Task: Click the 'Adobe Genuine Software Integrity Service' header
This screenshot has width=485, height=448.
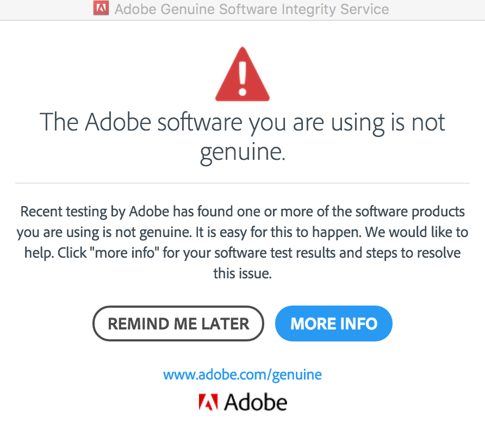Action: click(x=252, y=9)
